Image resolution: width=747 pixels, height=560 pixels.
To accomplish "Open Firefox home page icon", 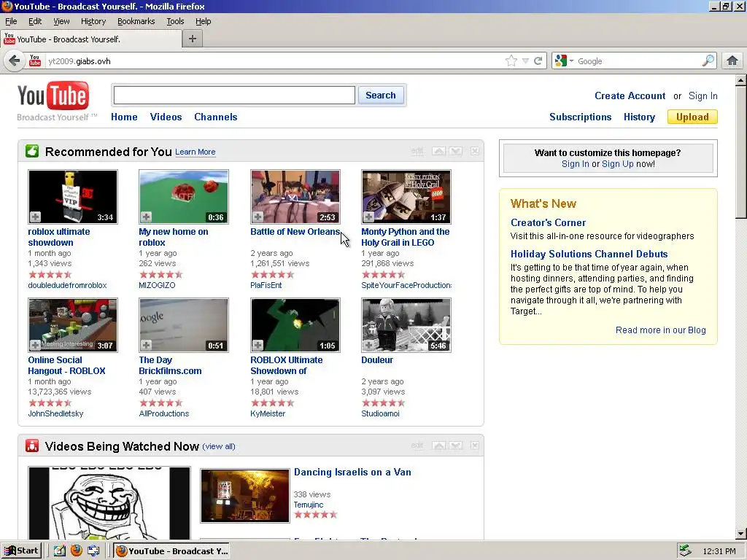I will pyautogui.click(x=732, y=61).
